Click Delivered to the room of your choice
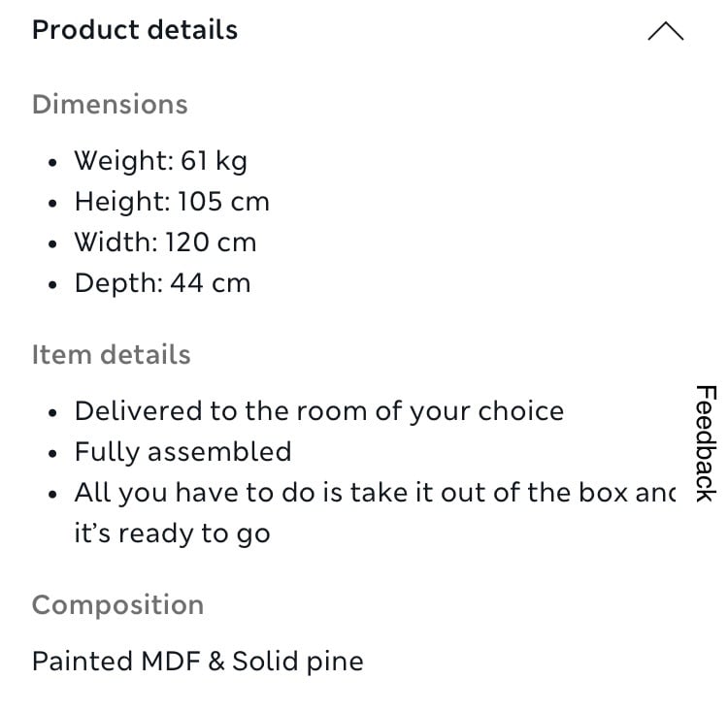Screen dimensions: 728x712 click(x=319, y=412)
